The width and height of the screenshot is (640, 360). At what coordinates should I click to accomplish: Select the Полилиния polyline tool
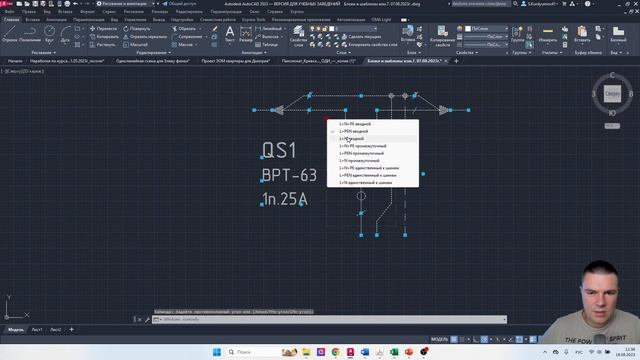click(x=29, y=33)
